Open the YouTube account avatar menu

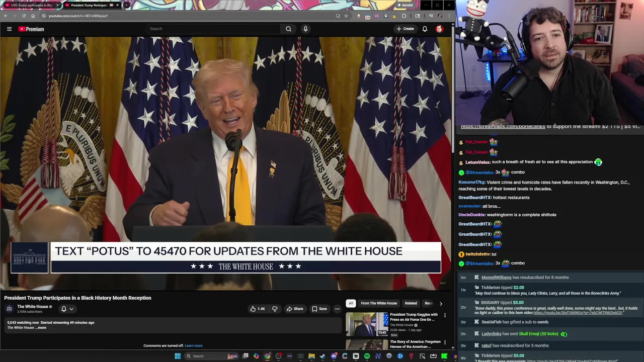[x=439, y=29]
